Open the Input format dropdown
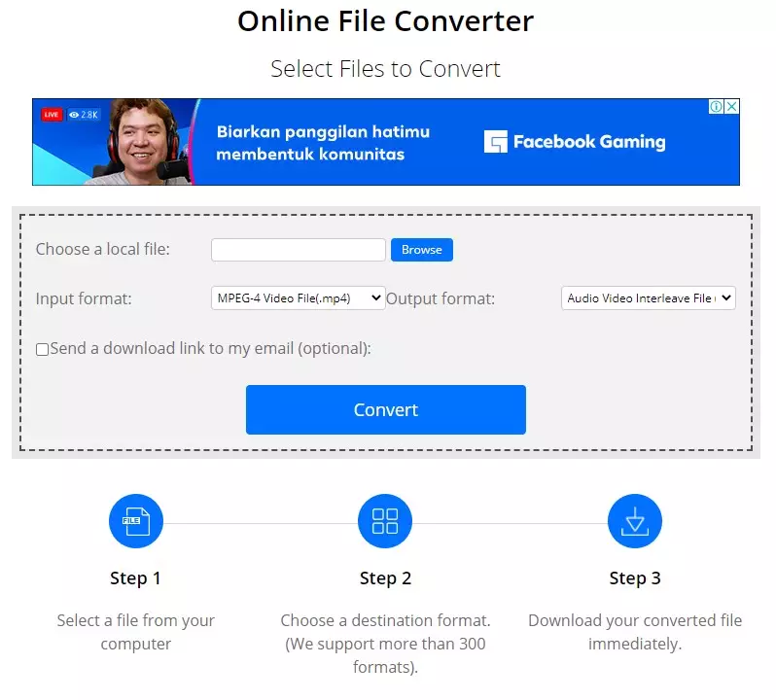 coord(298,298)
